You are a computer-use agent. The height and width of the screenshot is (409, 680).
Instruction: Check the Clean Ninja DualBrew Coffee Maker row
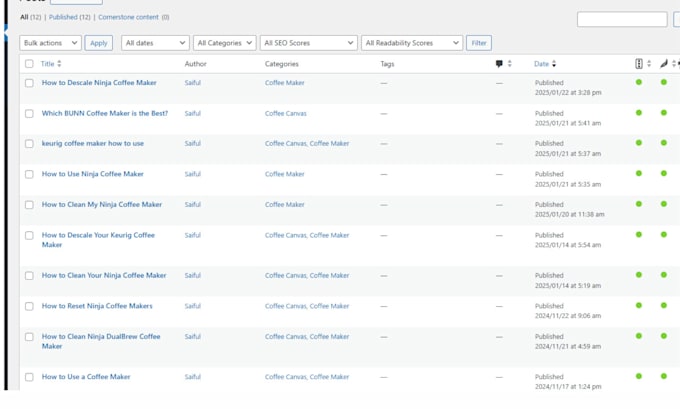coord(29,337)
